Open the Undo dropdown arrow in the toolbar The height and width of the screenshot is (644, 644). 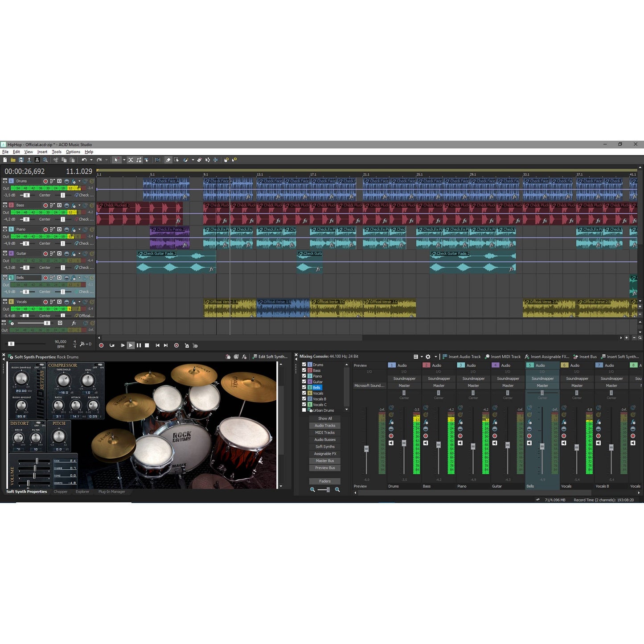(90, 160)
